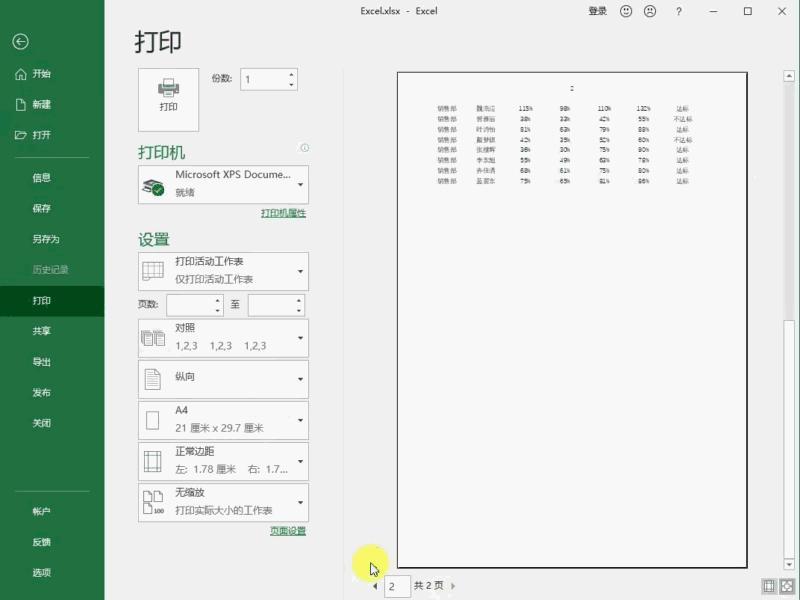Click the A4 paper size icon
The height and width of the screenshot is (600, 800).
(152, 420)
